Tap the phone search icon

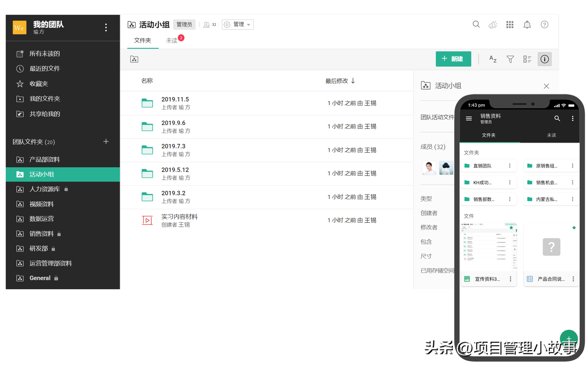pyautogui.click(x=557, y=118)
